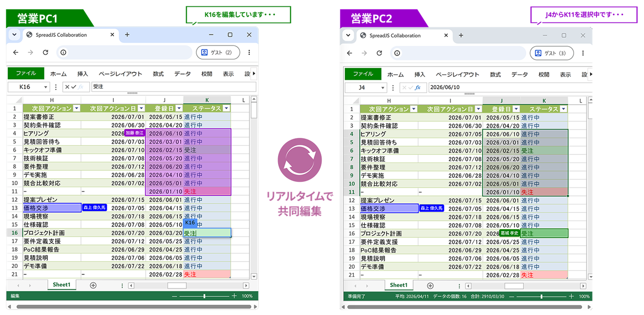Click formula bar showing 受注 in 営業PC1
Screen dimensions: 644x315
pos(174,87)
